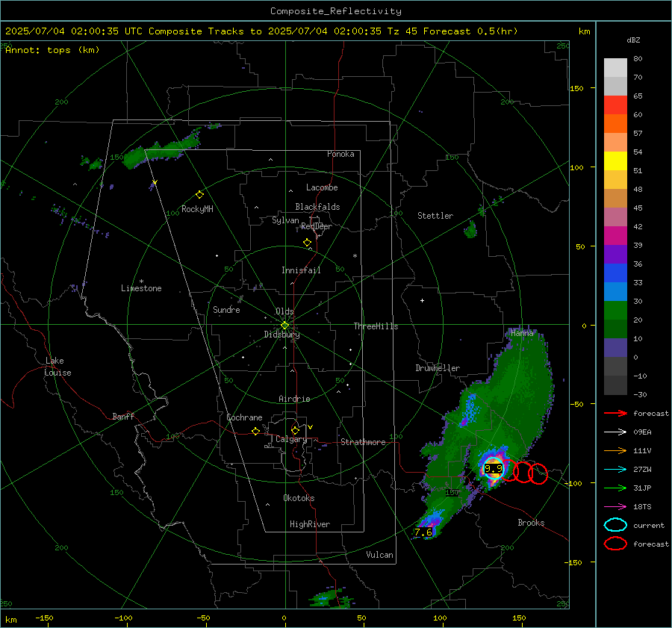This screenshot has height=628, width=672.
Task: Click the Lake Louise label
Action: click(x=57, y=367)
